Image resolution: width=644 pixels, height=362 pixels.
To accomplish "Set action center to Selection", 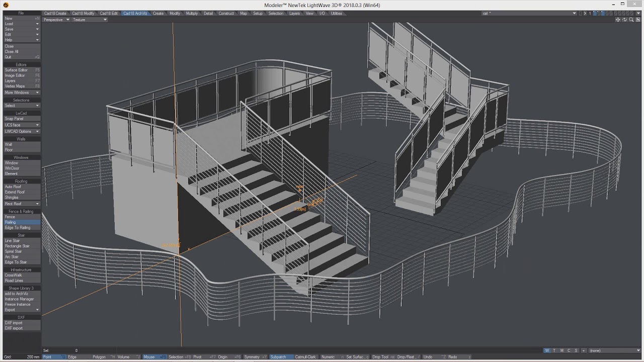I will click(180, 357).
